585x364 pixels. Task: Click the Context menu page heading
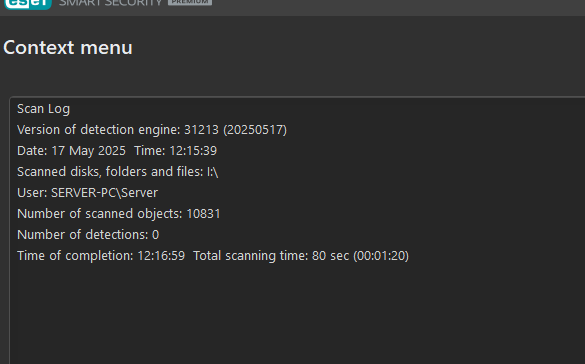pos(68,48)
